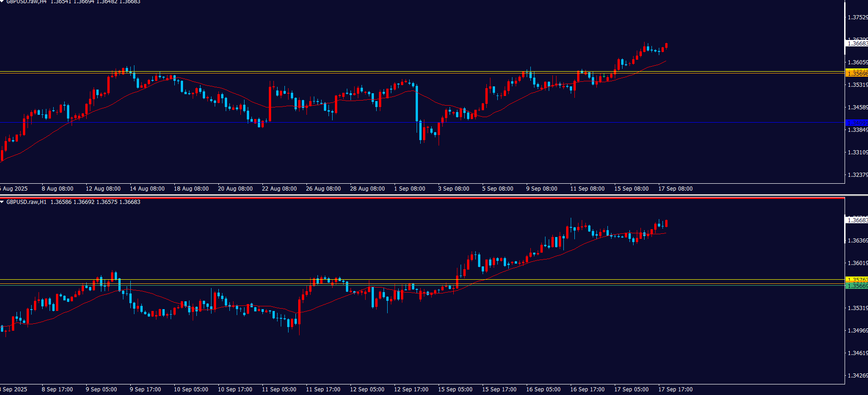Click the 22 Aug 08:00 time label
Image resolution: width=868 pixels, height=395 pixels.
[x=279, y=189]
